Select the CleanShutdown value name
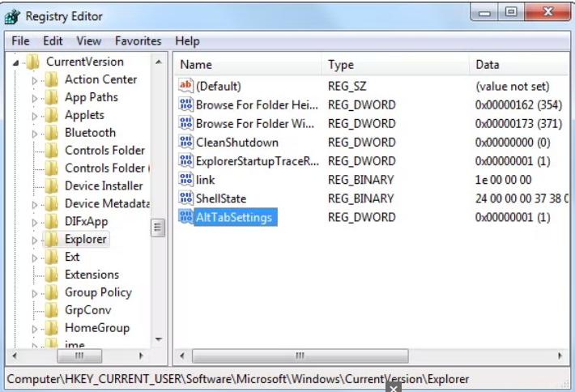 237,143
